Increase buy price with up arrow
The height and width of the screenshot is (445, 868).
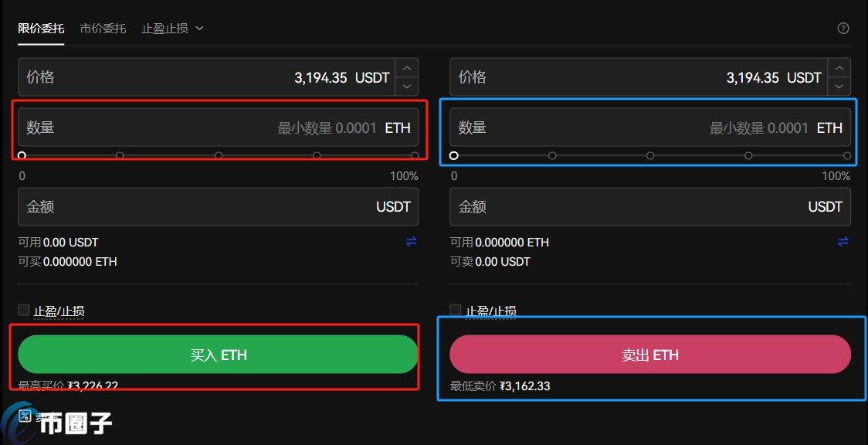407,68
